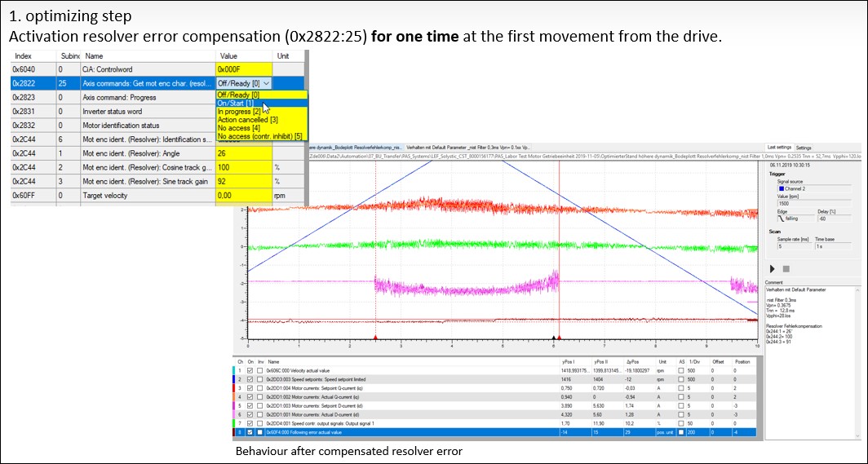Select On/Start [1] from the dropdown list
This screenshot has width=868, height=464.
click(x=235, y=103)
